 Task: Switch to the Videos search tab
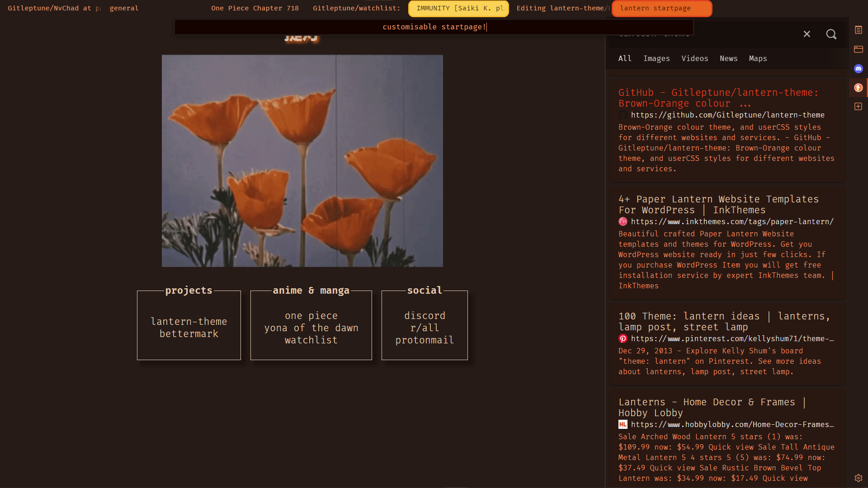click(x=694, y=59)
